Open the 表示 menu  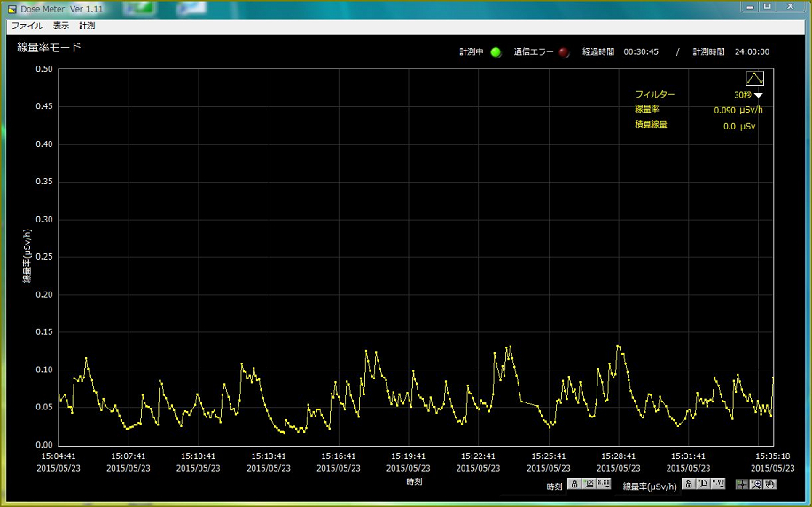(61, 26)
